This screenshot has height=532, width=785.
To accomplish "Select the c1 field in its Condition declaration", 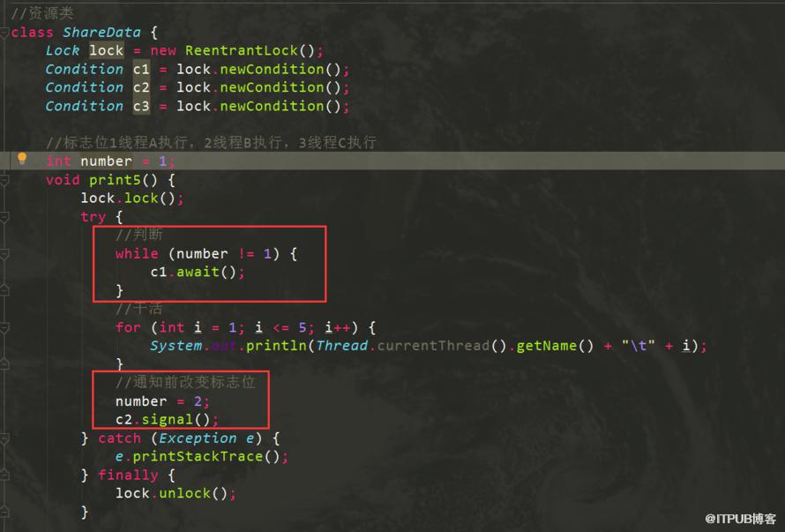I will click(x=141, y=69).
